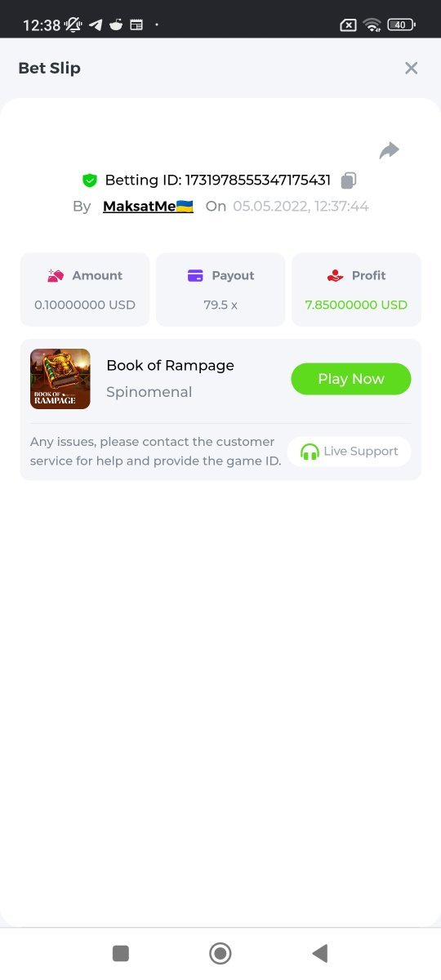The image size is (441, 980).
Task: Tap the headset icon in Live Support
Action: point(310,452)
